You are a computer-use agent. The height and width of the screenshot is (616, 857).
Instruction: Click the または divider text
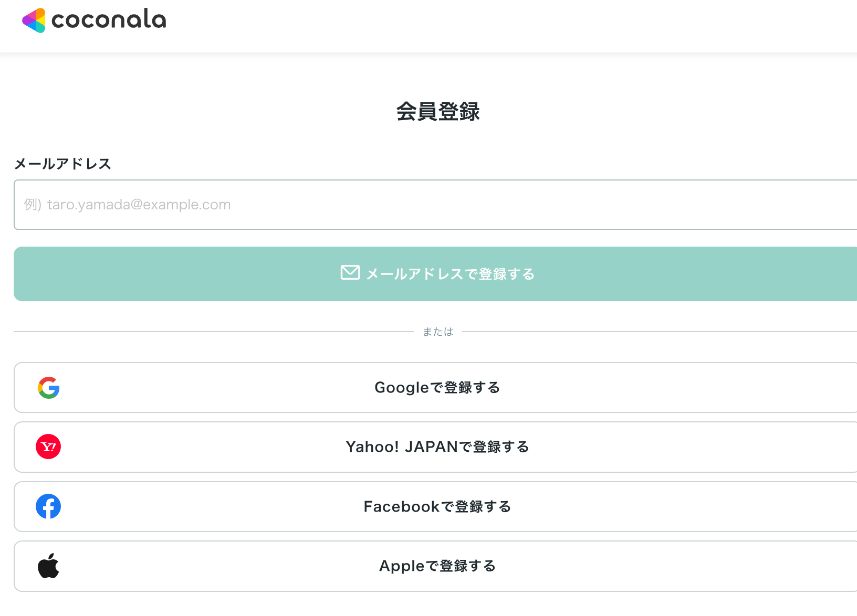pos(438,332)
